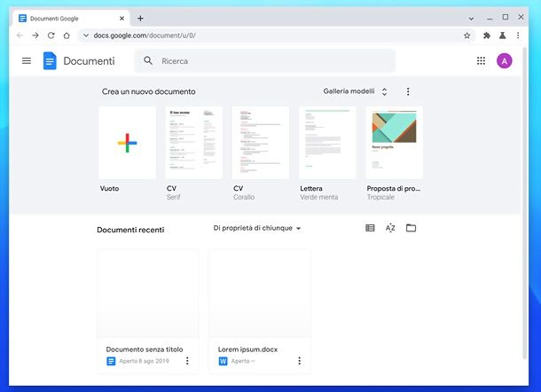Click the Documento senza titolo file name
The height and width of the screenshot is (392, 541).
[145, 349]
